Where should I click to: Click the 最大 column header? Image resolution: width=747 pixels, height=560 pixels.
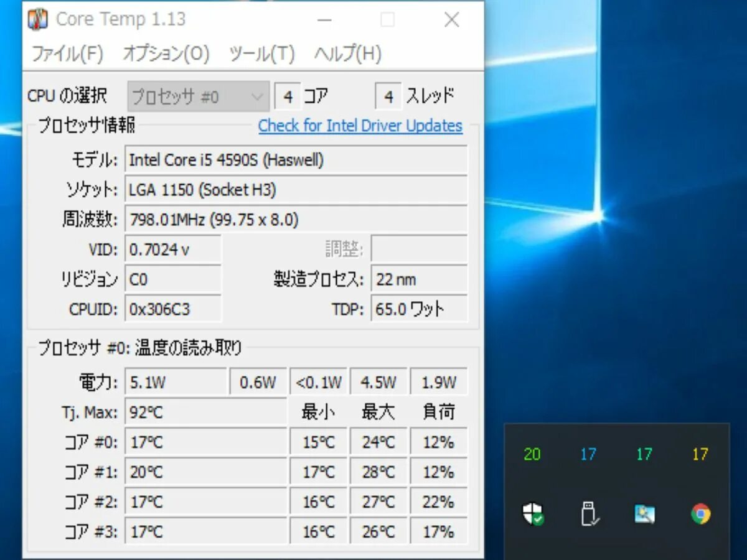[378, 412]
